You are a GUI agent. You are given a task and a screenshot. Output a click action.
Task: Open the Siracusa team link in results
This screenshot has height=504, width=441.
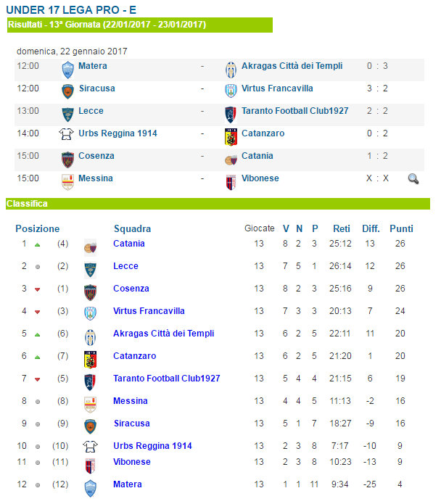[96, 88]
